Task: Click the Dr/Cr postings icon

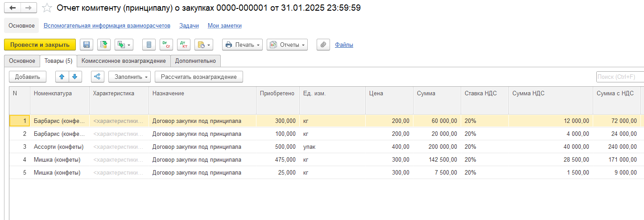Action: (166, 45)
